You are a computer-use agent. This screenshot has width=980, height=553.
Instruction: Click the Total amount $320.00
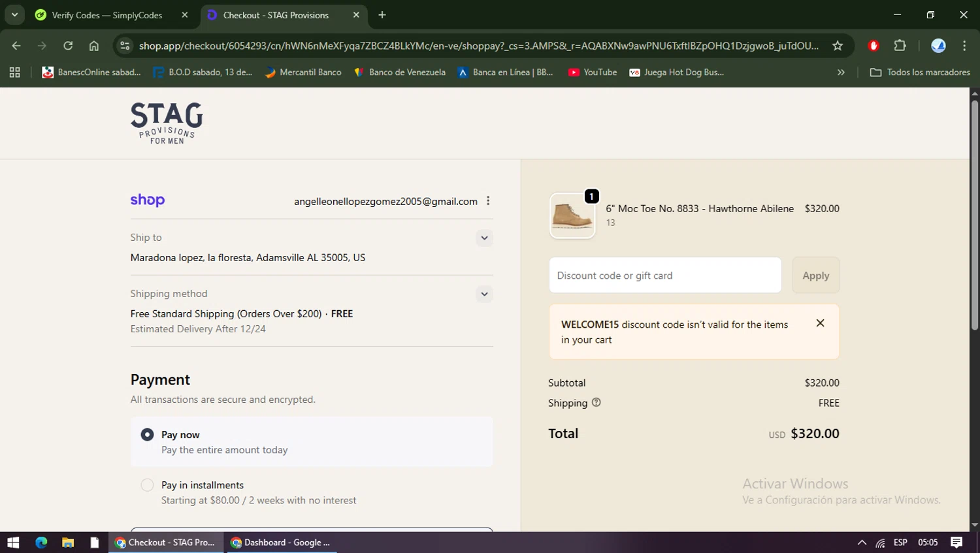click(x=815, y=434)
